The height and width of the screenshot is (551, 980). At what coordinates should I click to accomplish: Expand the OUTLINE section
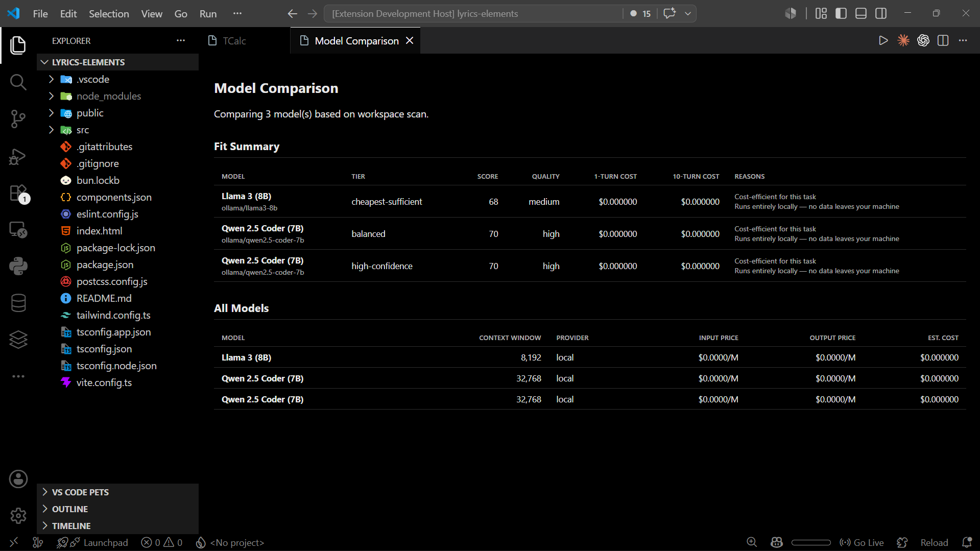(117, 509)
